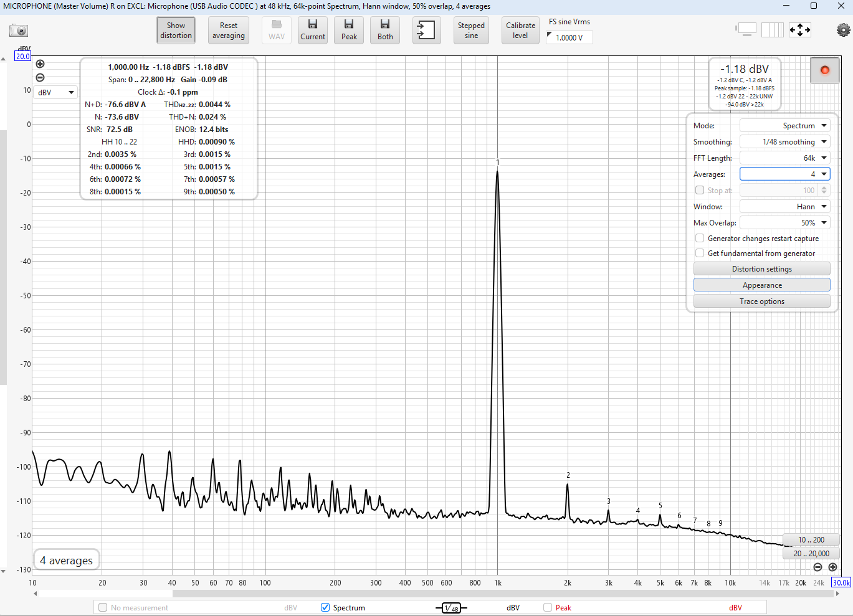
Task: Click the 4 averages label
Action: [x=66, y=560]
